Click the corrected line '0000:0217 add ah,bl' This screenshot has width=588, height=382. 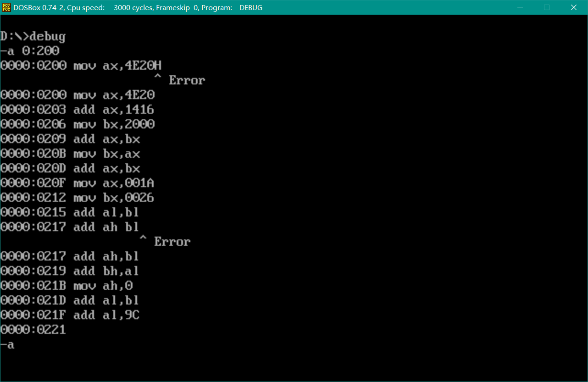tap(70, 256)
